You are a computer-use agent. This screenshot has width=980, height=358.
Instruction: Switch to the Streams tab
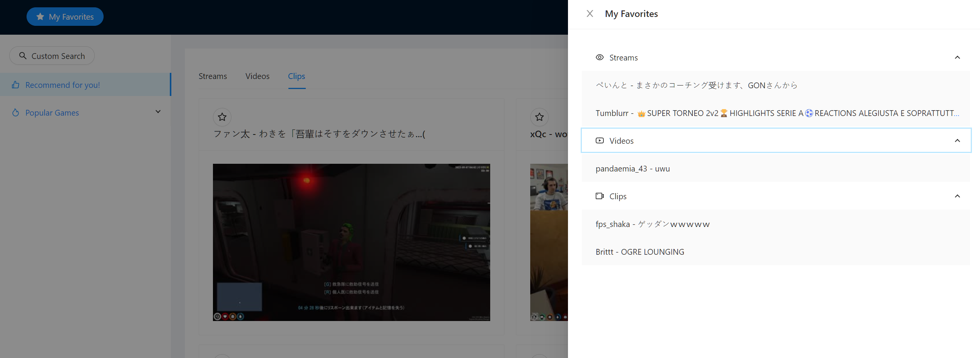[213, 76]
